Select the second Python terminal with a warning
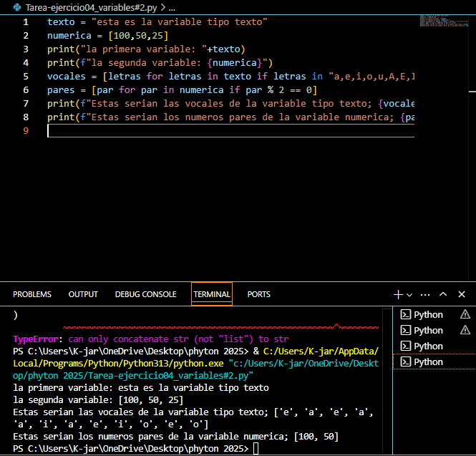476x456 pixels. (434, 330)
